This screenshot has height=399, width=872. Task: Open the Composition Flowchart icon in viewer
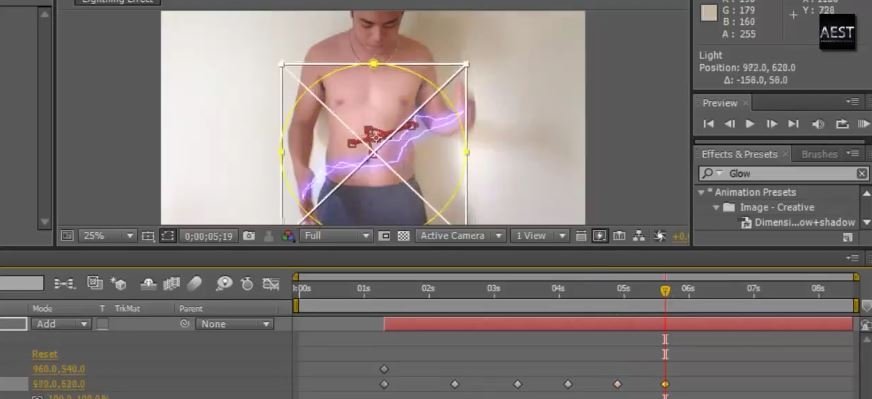click(x=639, y=236)
